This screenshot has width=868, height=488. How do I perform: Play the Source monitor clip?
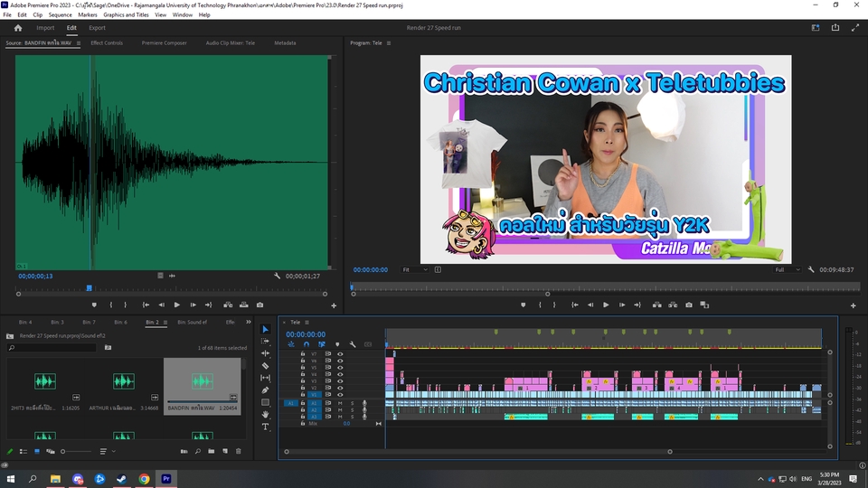tap(176, 305)
